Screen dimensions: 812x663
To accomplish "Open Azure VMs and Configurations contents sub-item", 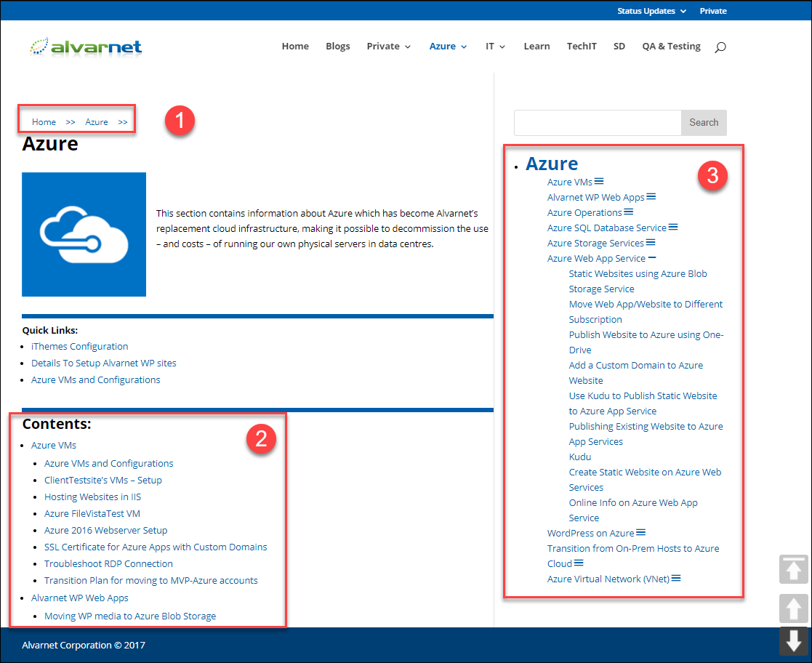I will pyautogui.click(x=109, y=463).
